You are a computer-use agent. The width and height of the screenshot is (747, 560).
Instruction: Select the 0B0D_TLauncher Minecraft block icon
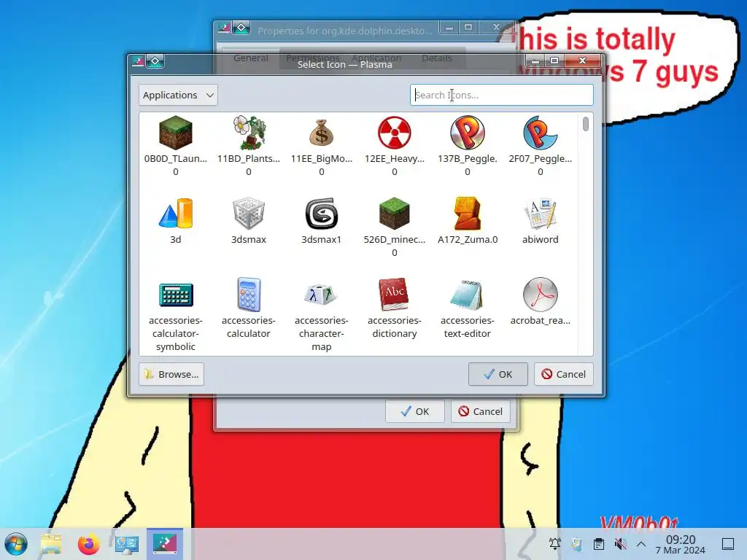pos(175,133)
